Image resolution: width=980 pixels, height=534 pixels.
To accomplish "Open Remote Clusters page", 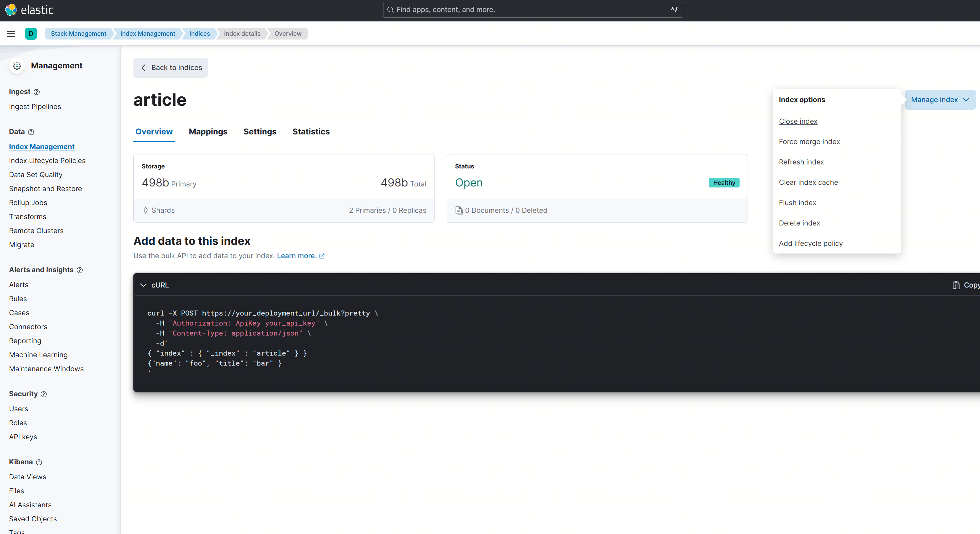I will (x=36, y=231).
